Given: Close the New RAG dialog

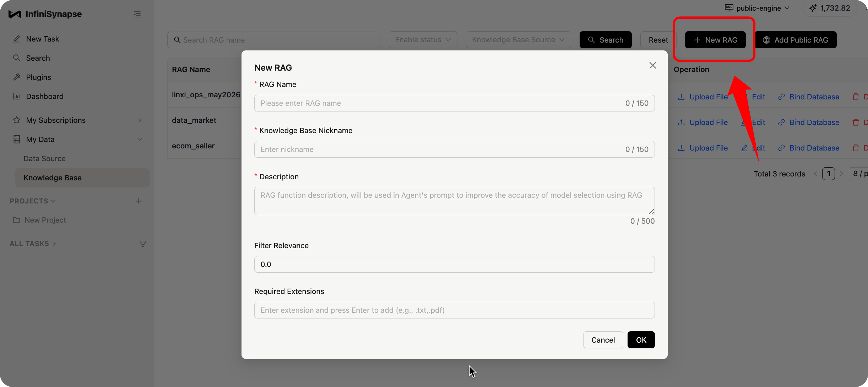Looking at the screenshot, I should pos(652,65).
